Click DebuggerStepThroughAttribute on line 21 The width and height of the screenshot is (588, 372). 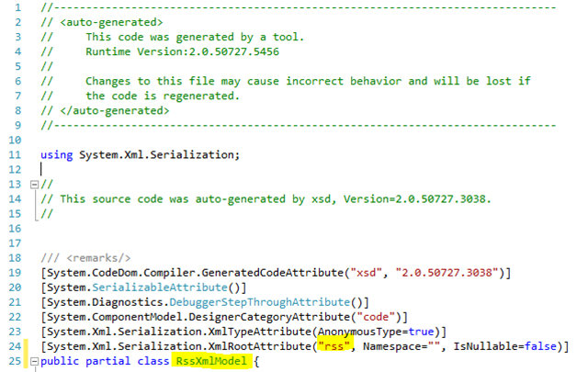[259, 302]
